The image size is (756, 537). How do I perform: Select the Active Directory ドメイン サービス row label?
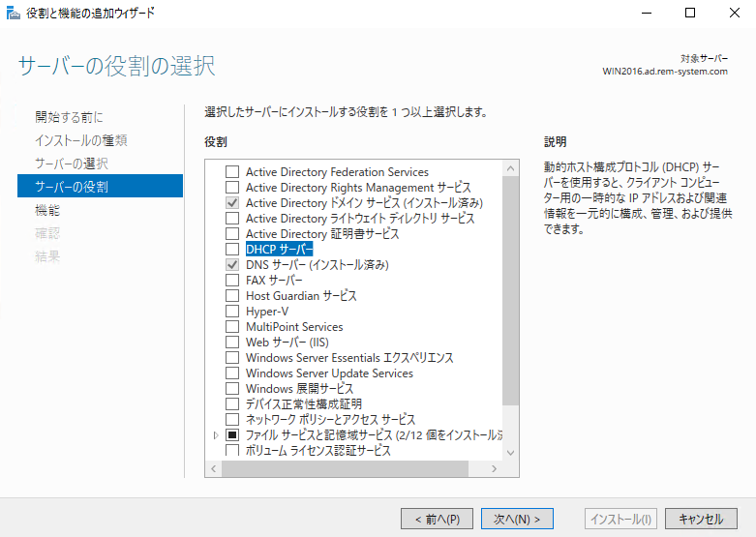pos(365,203)
